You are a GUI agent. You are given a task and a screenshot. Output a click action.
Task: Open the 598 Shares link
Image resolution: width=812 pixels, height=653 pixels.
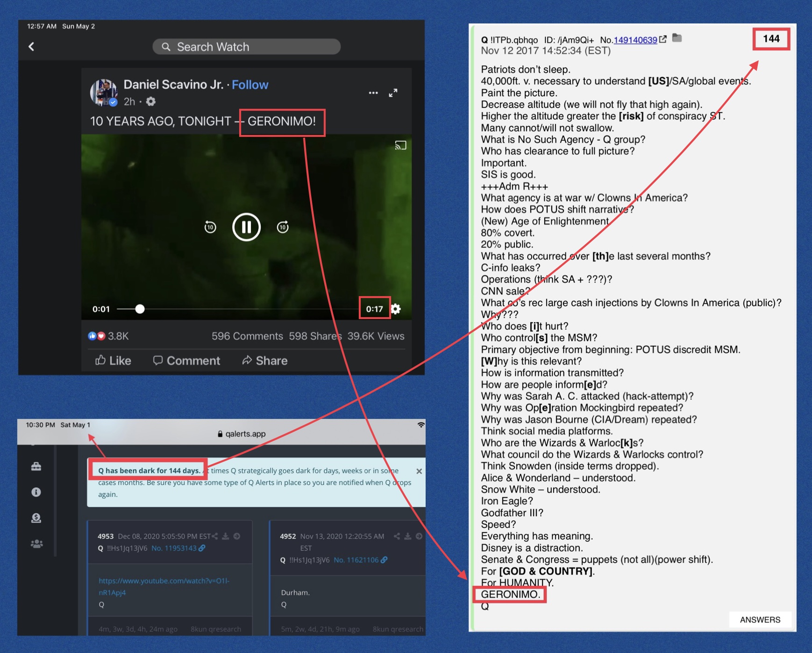click(315, 336)
